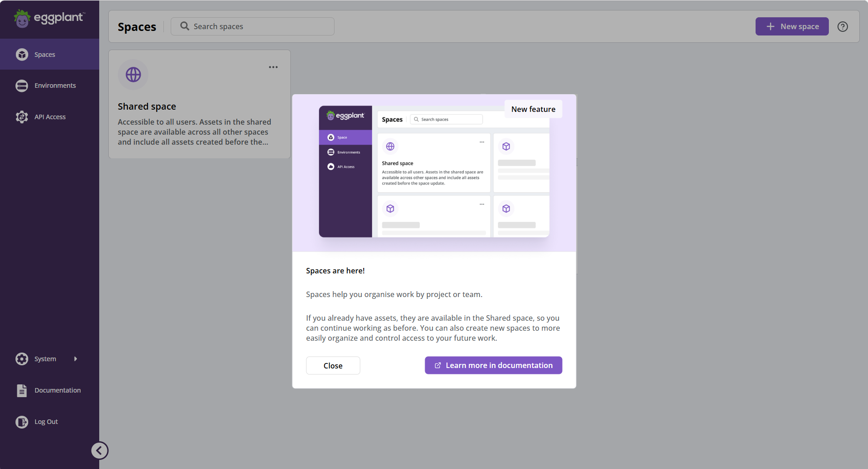The width and height of the screenshot is (868, 469).
Task: Close the Spaces are here dialog
Action: pyautogui.click(x=333, y=366)
